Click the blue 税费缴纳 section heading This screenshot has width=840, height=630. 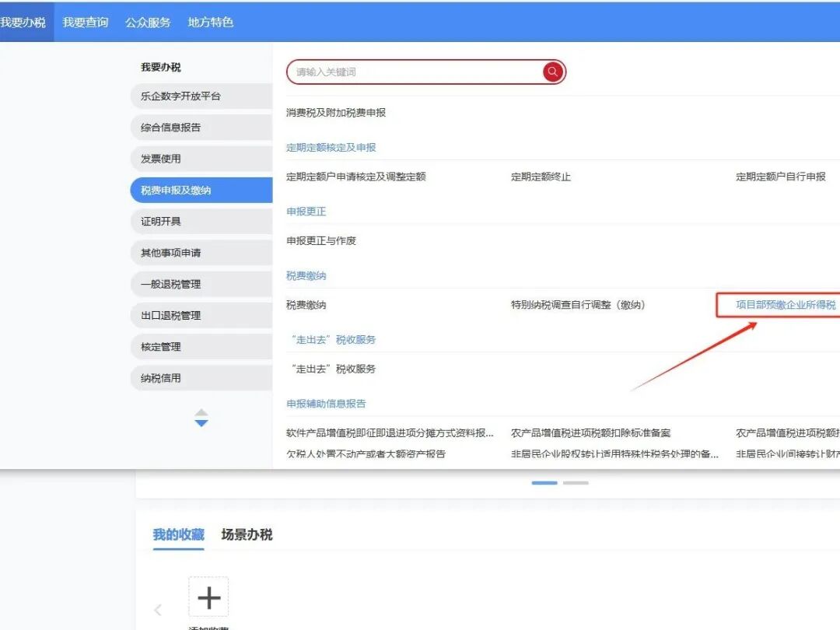(x=306, y=275)
